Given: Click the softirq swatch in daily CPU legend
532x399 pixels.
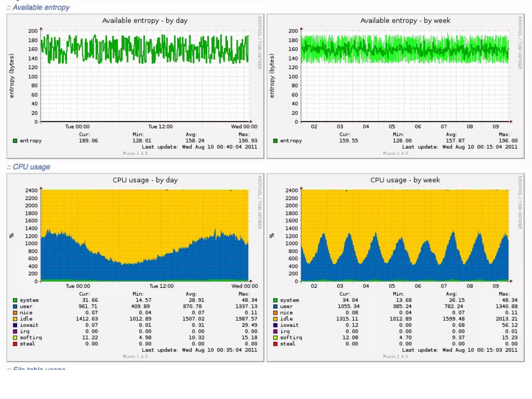Looking at the screenshot, I should pyautogui.click(x=15, y=338).
